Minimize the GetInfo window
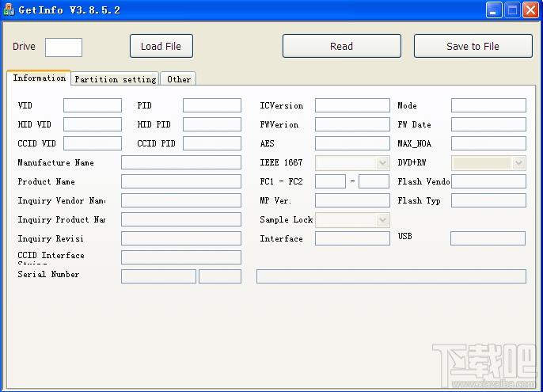 click(x=494, y=10)
